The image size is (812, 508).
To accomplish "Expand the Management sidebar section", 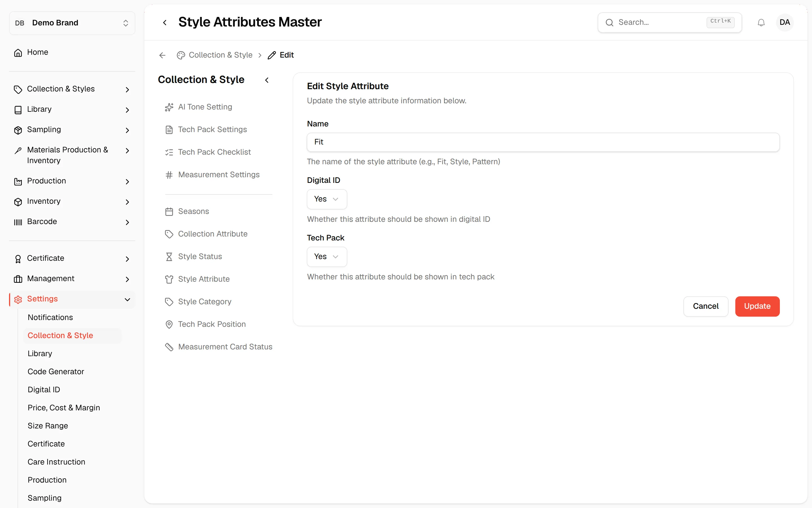I will [72, 279].
